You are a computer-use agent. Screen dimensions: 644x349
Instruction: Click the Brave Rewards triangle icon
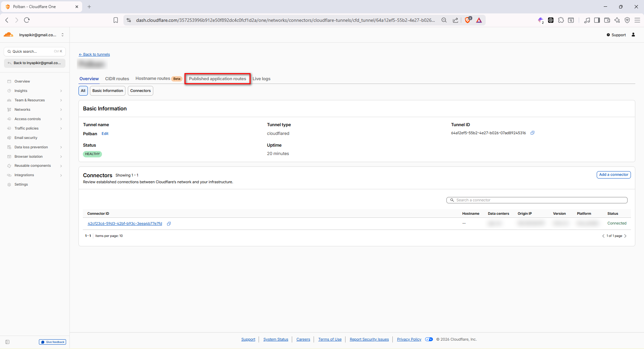[479, 20]
